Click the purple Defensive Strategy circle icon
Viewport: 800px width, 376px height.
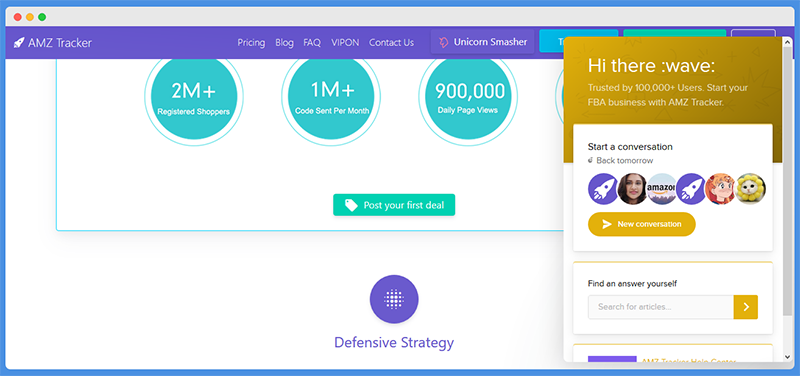click(394, 299)
